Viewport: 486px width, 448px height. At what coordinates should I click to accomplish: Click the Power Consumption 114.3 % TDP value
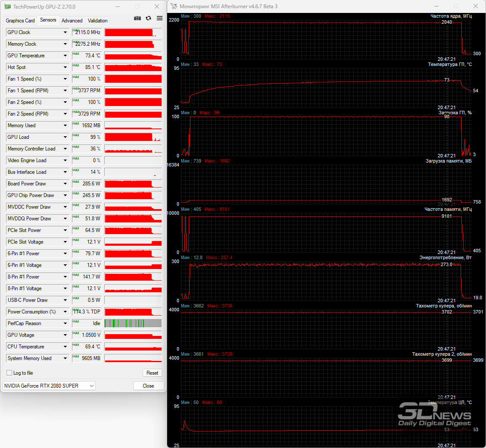click(x=87, y=311)
